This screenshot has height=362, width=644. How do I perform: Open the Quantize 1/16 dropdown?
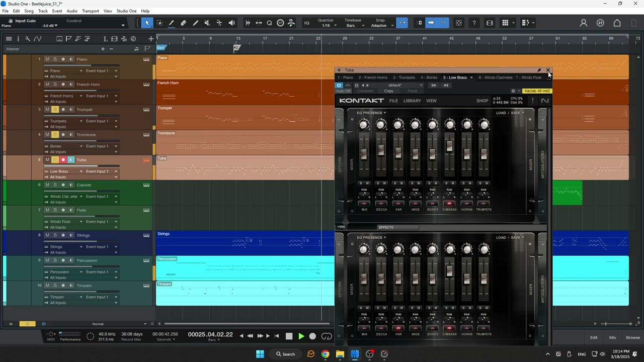(327, 23)
